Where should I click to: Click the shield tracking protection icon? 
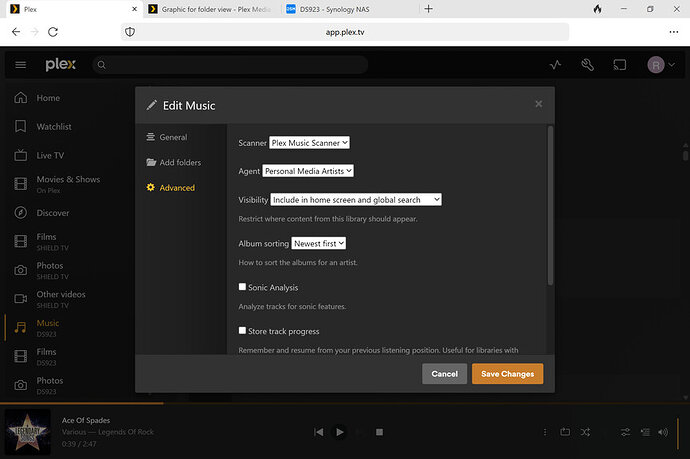(x=130, y=32)
